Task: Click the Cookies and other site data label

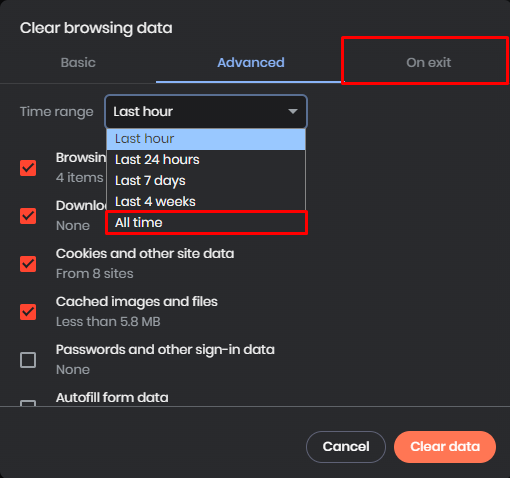Action: (145, 254)
